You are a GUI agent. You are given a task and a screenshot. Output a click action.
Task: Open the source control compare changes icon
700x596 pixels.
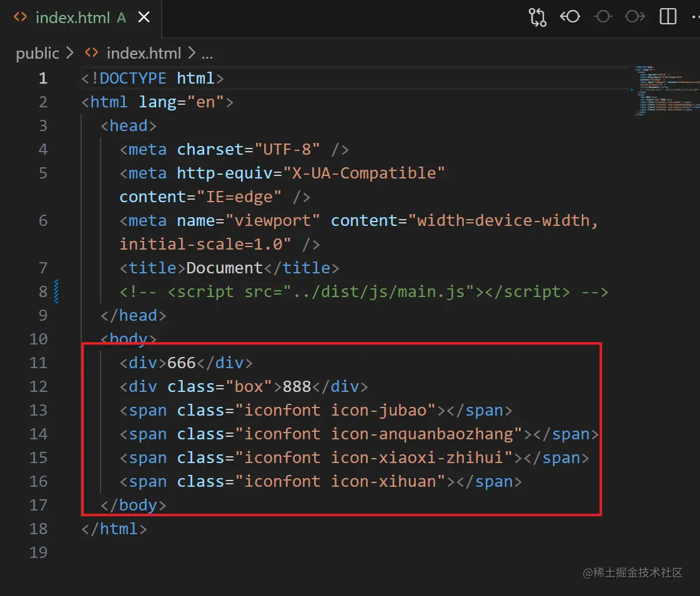[538, 17]
